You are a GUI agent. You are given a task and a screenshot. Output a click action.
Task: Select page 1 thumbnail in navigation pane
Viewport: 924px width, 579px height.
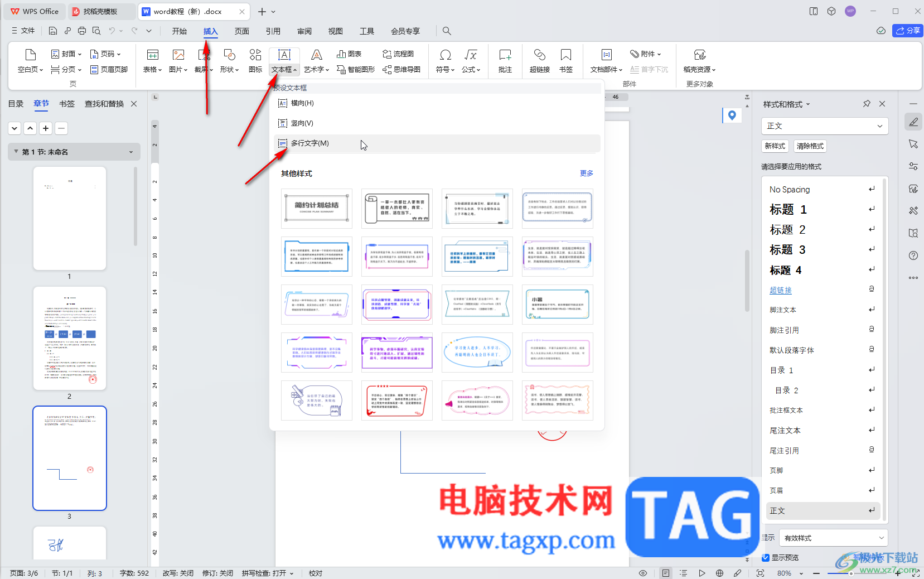tap(70, 218)
